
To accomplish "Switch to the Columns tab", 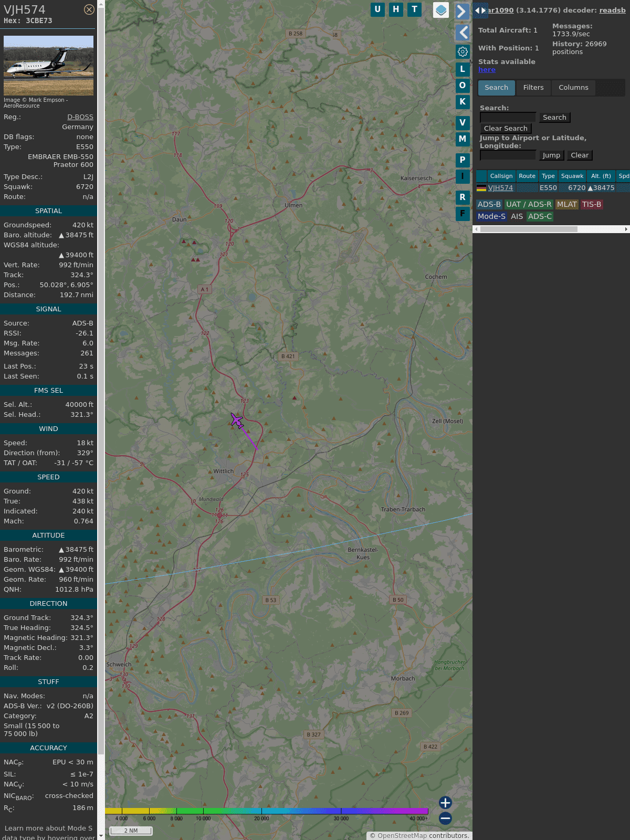I will tap(573, 88).
